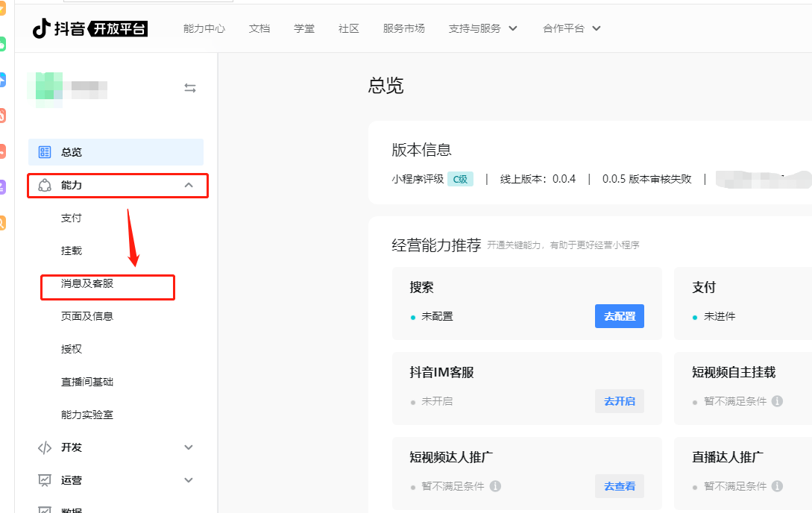Collapse the 能力 menu chevron

(189, 186)
